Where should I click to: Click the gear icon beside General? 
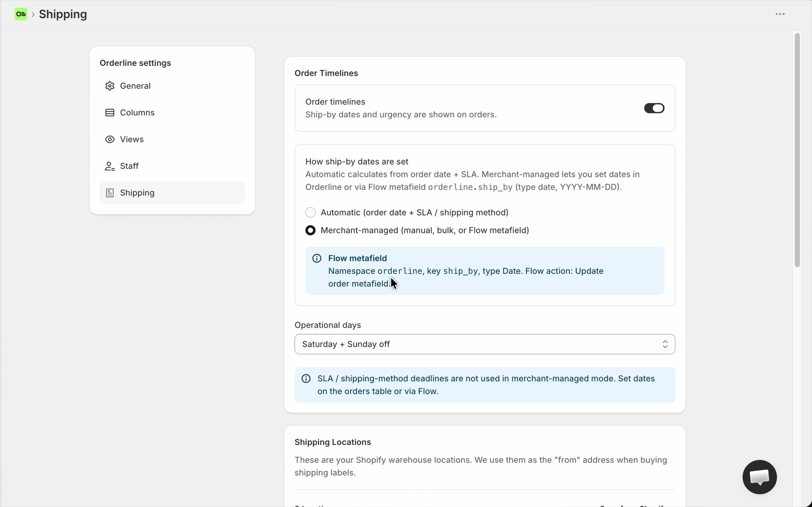(110, 86)
